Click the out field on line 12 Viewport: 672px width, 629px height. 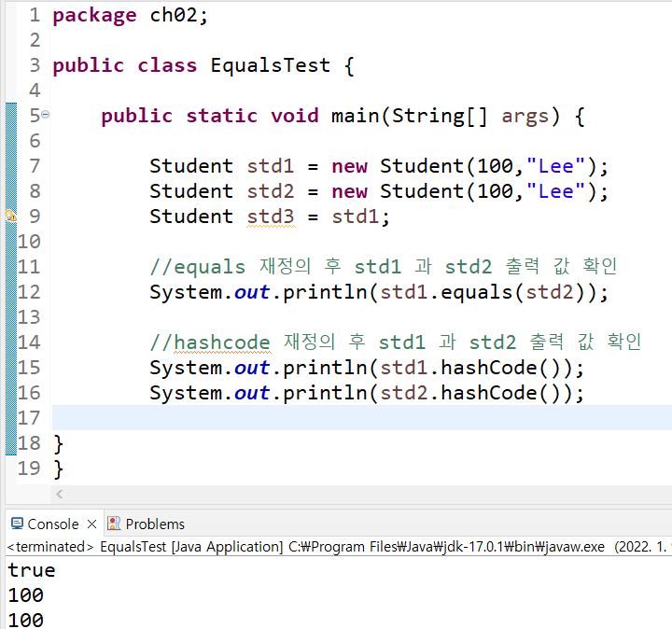pyautogui.click(x=252, y=292)
